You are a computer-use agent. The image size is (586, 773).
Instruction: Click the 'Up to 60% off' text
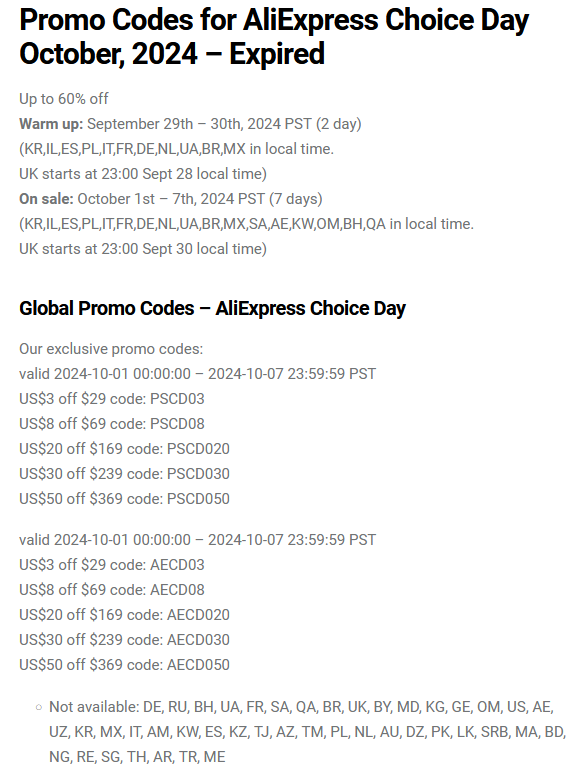pos(64,99)
